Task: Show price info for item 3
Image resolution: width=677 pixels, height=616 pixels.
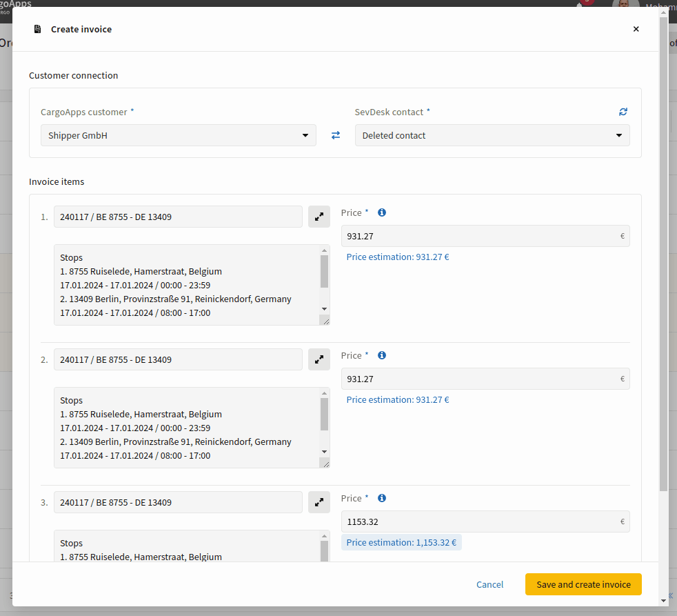Action: point(382,498)
